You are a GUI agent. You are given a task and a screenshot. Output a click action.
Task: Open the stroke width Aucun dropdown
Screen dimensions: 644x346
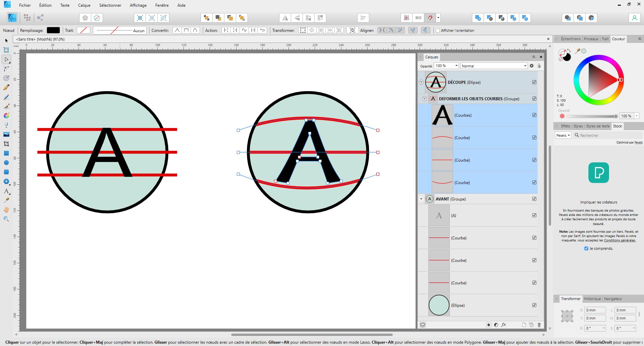click(x=119, y=30)
